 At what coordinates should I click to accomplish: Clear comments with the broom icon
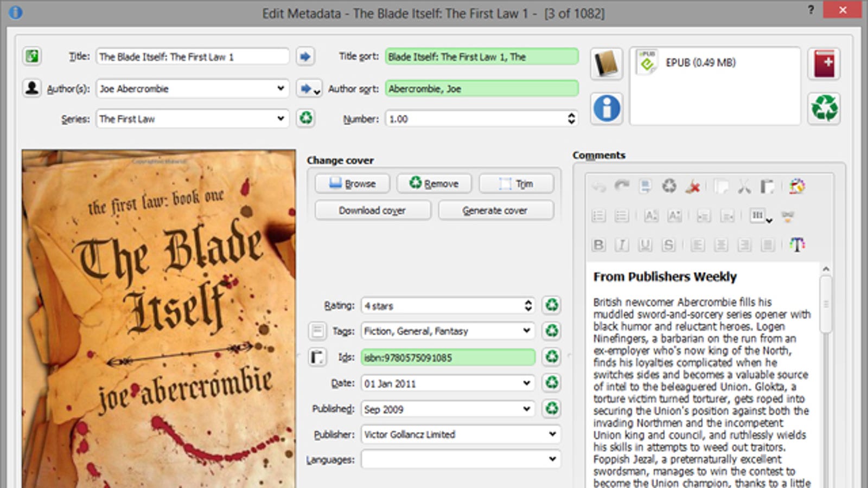pyautogui.click(x=692, y=187)
